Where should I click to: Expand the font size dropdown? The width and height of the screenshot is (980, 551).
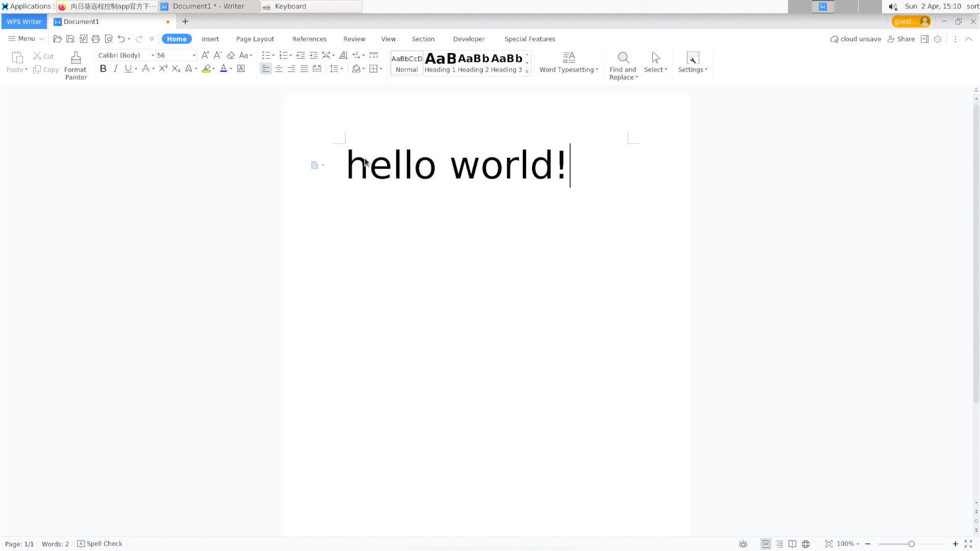tap(194, 55)
